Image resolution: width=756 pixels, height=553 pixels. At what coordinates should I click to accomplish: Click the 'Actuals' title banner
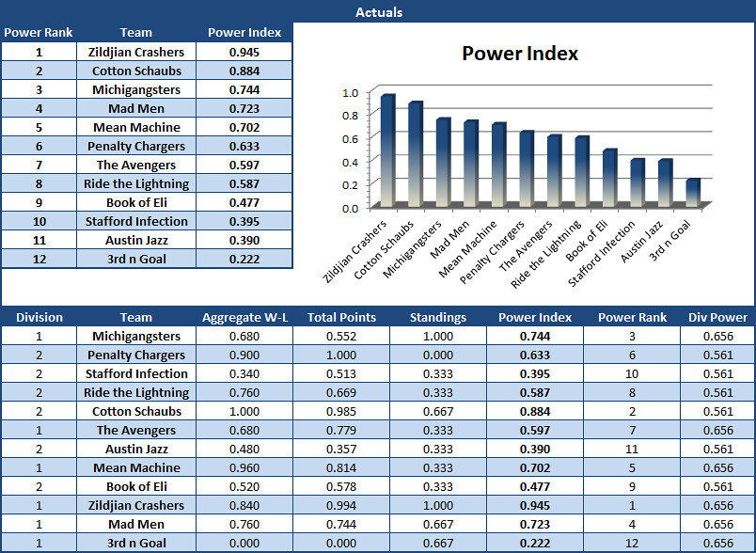(379, 12)
